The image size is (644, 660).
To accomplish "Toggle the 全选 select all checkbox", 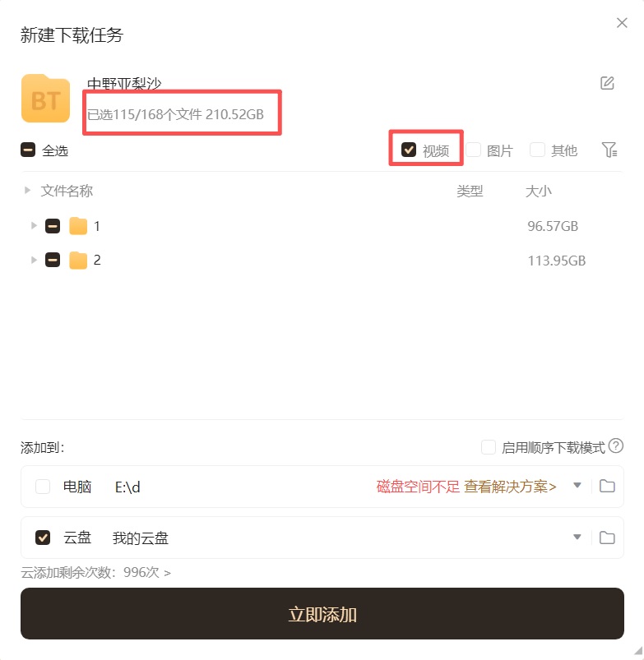I will pyautogui.click(x=28, y=150).
